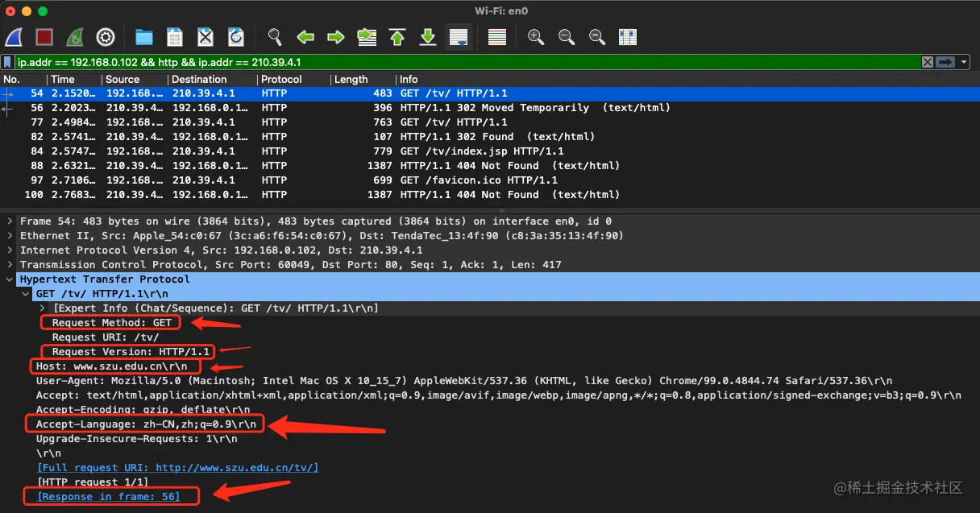
Task: Zoom in main window text
Action: click(536, 37)
